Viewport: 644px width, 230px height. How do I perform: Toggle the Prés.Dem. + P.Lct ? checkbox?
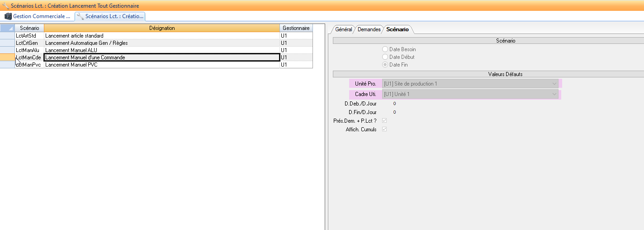tap(385, 121)
